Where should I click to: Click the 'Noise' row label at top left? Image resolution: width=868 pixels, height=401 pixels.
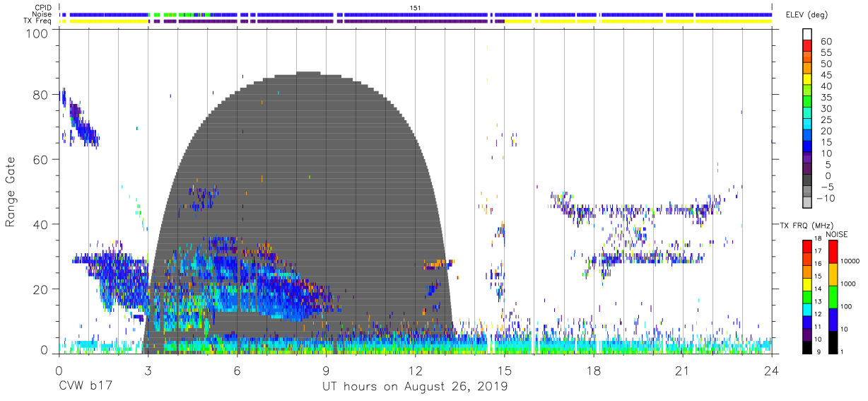click(x=42, y=14)
